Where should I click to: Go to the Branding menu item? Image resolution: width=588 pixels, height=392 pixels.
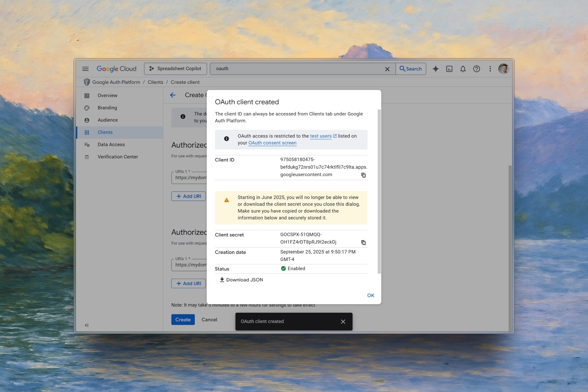pyautogui.click(x=107, y=108)
